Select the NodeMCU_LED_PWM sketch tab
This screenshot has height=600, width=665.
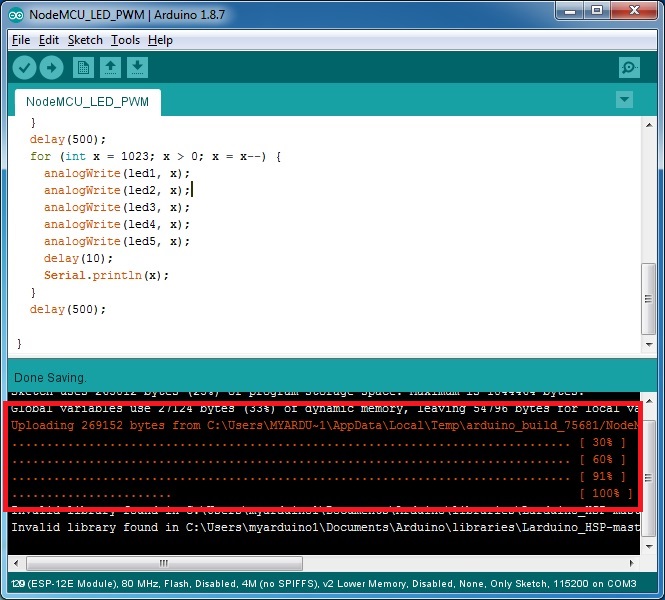click(x=87, y=102)
